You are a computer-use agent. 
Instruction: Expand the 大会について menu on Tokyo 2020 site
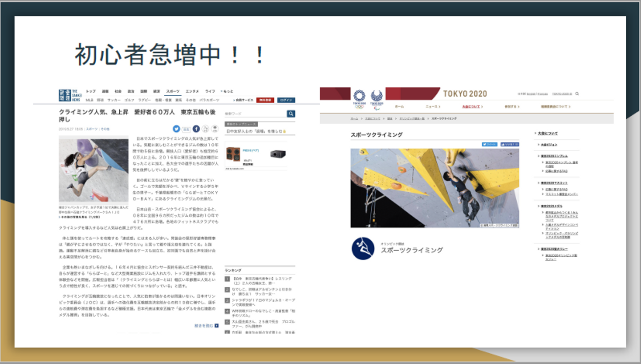[472, 107]
